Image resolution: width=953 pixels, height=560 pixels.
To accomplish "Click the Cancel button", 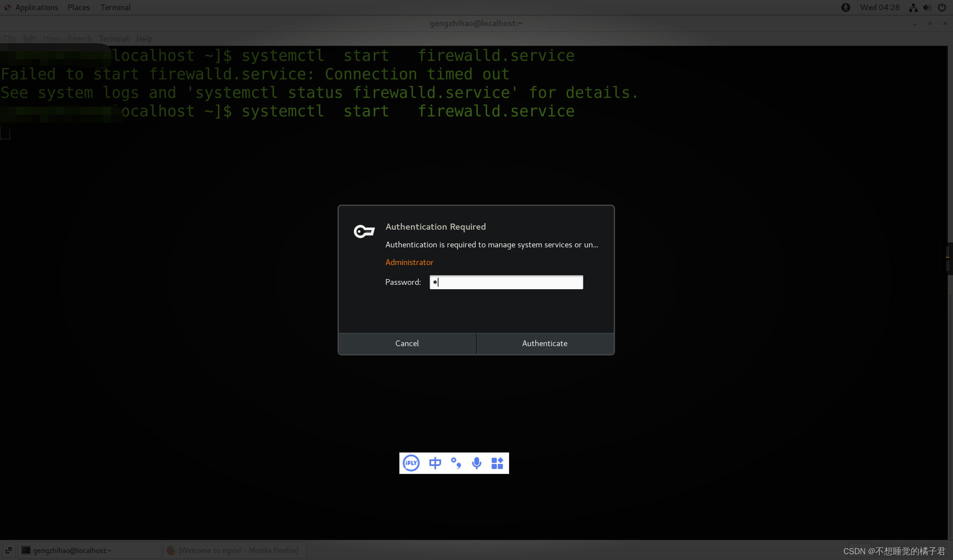I will (x=407, y=343).
